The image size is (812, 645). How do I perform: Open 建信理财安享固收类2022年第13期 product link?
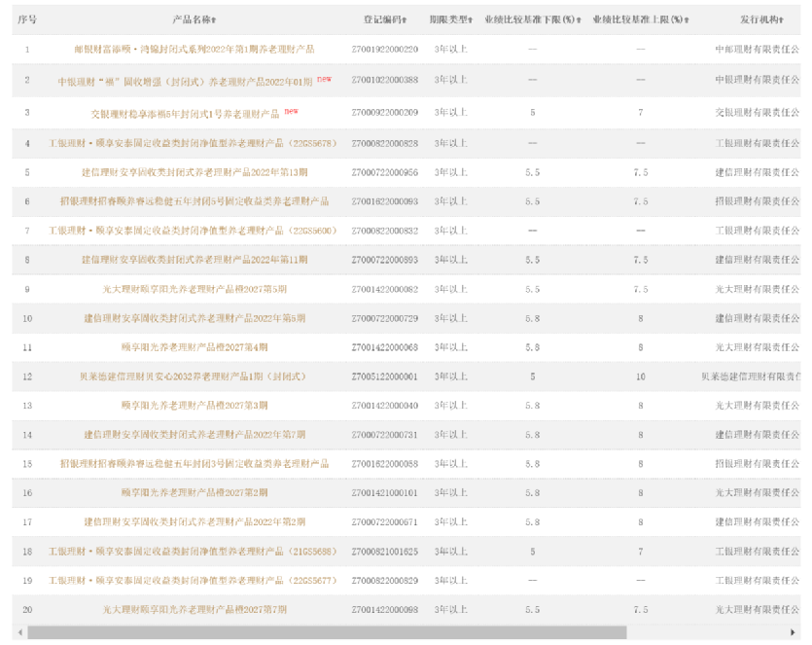(194, 172)
